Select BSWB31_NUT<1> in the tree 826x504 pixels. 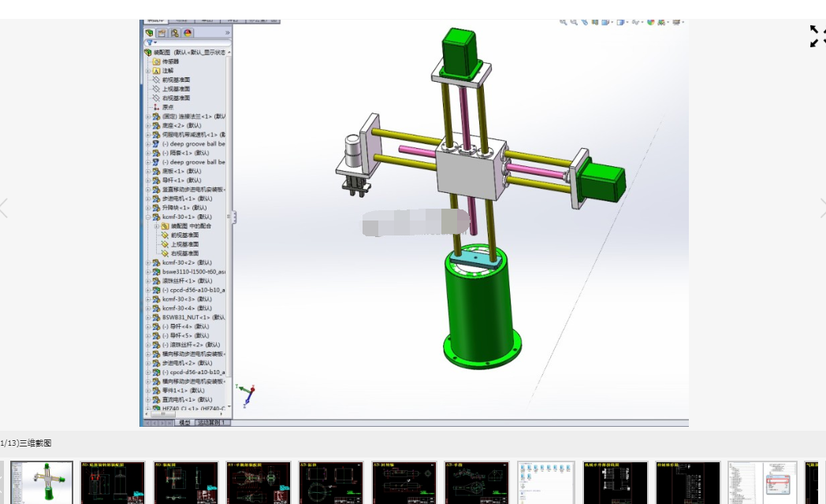186,317
